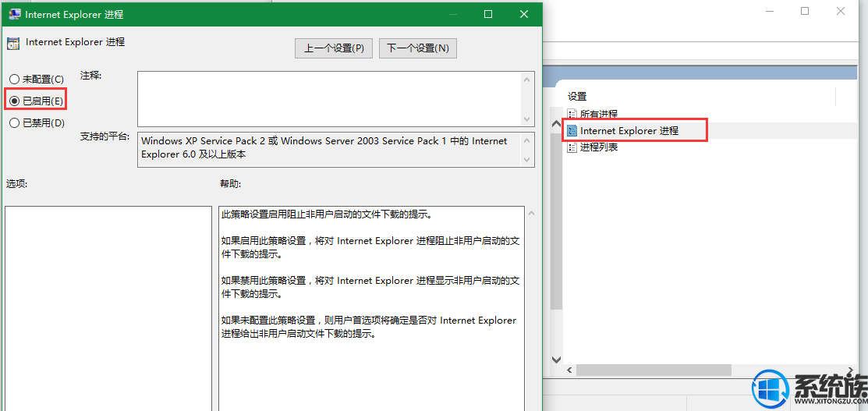Click the icon next to 所有进程
This screenshot has height=411, width=868.
tap(572, 114)
